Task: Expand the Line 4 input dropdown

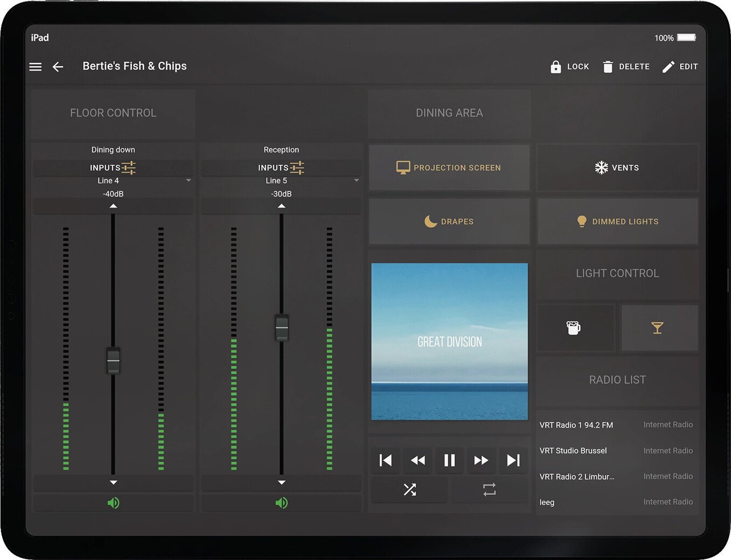Action: [x=188, y=180]
